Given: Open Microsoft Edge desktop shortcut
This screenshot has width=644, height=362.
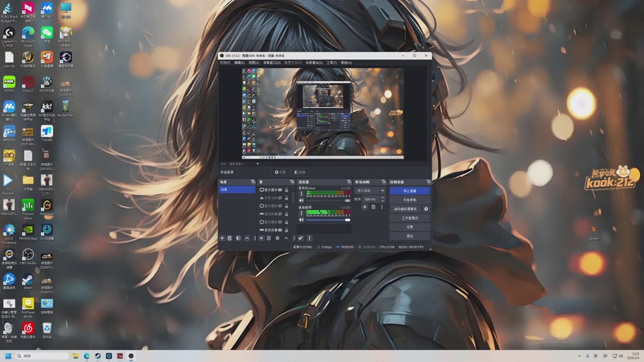Looking at the screenshot, I should pos(28,35).
